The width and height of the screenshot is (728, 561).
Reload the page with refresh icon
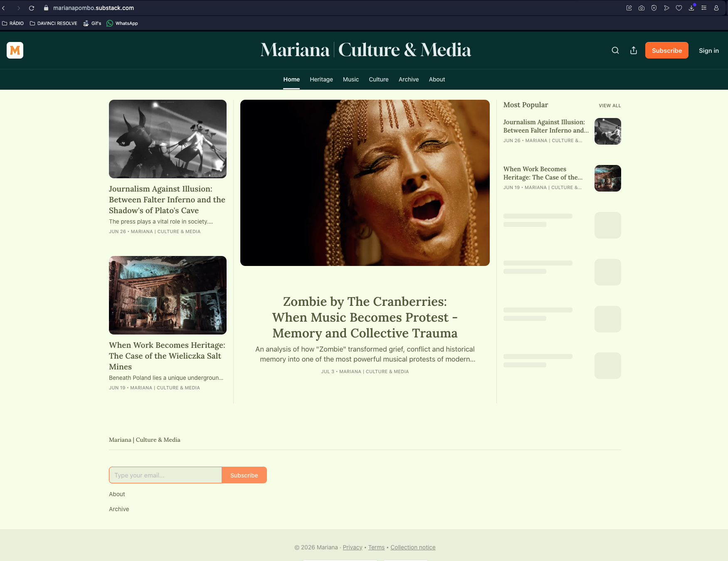32,8
